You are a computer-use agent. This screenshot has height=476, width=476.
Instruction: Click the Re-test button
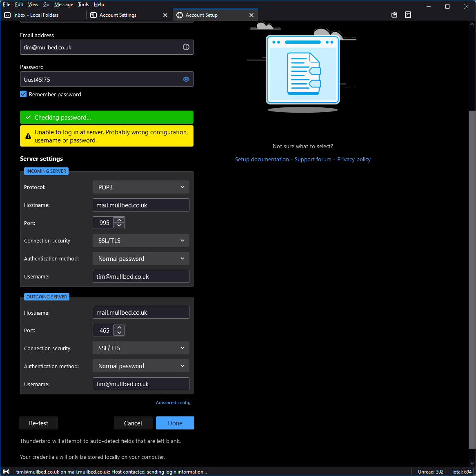[38, 423]
